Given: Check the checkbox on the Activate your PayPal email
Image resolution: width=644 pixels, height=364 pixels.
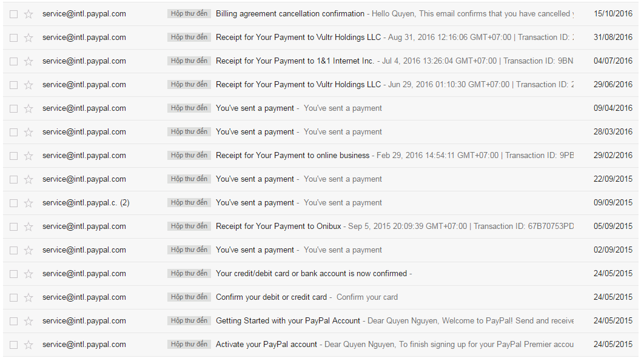Looking at the screenshot, I should [x=13, y=344].
